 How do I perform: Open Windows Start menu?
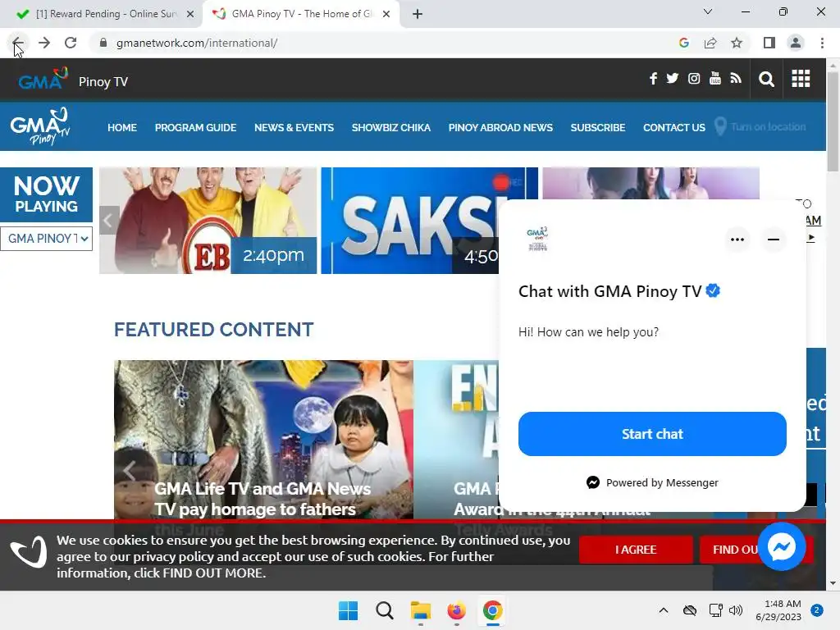pyautogui.click(x=348, y=610)
